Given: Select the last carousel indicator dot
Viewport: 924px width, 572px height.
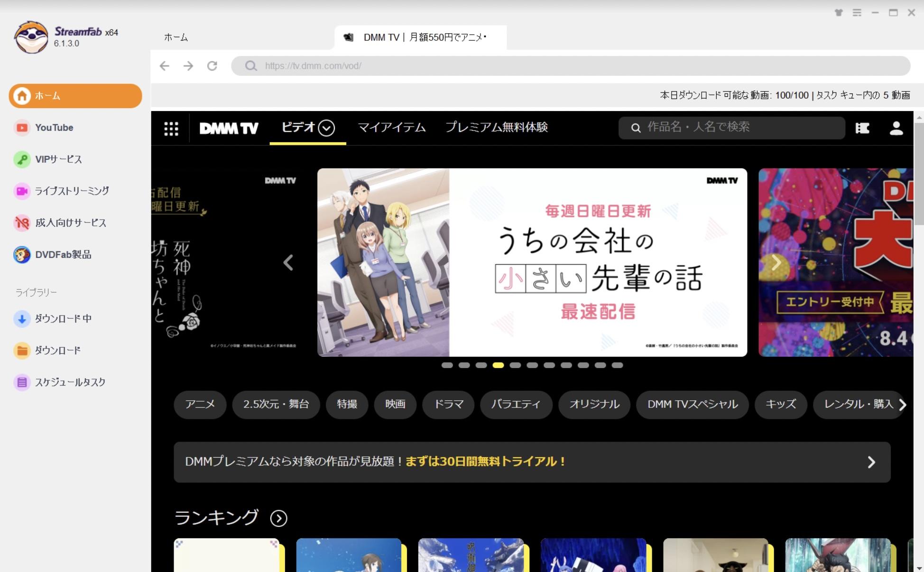Looking at the screenshot, I should 617,365.
